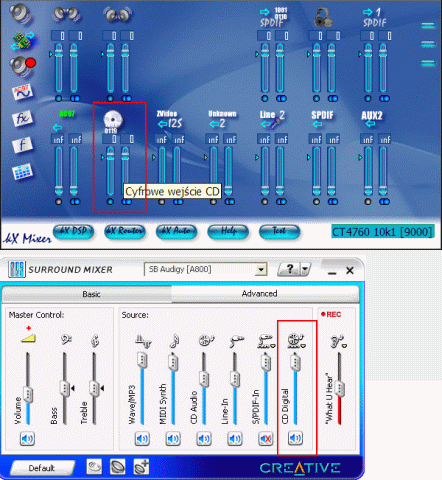Mute the CD Digital source
The image size is (442, 480).
pos(296,438)
